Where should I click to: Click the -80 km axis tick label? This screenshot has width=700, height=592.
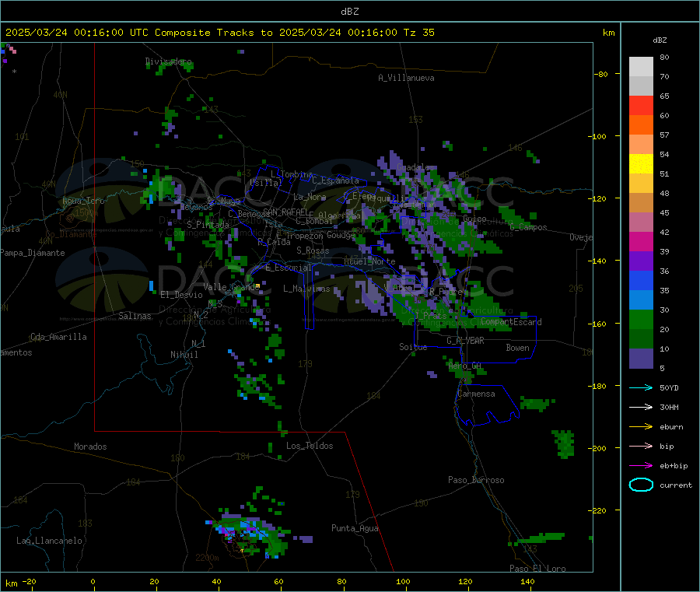tap(600, 74)
